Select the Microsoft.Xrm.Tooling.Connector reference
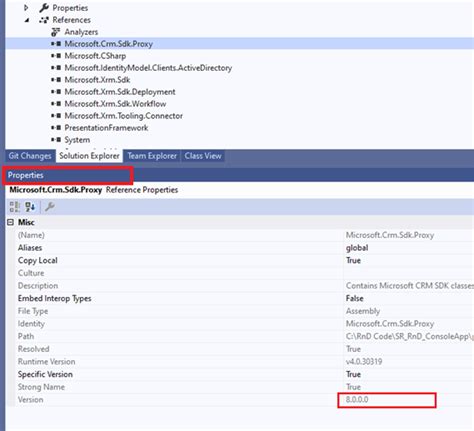The image size is (474, 431). coord(124,116)
